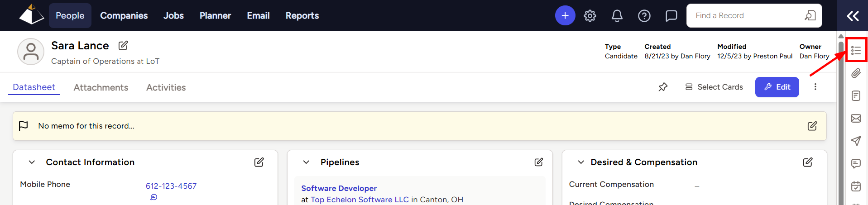
Task: Click Sara Lance's profile avatar
Action: pos(31,52)
